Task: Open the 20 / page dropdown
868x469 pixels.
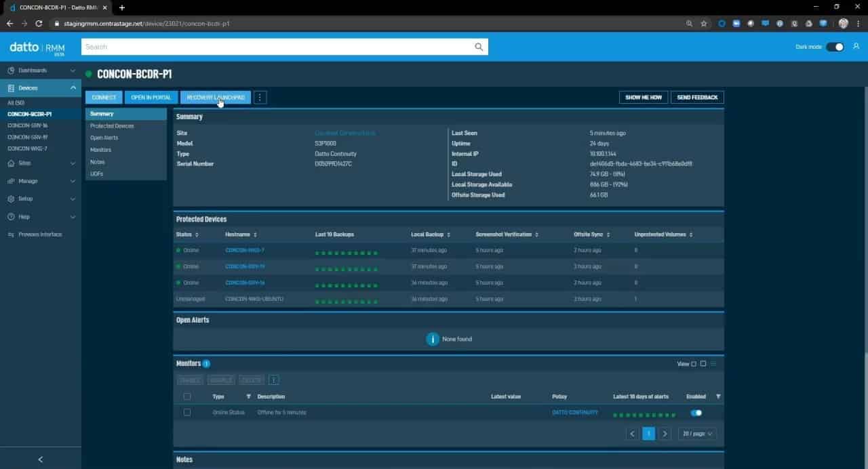Action: 697,434
